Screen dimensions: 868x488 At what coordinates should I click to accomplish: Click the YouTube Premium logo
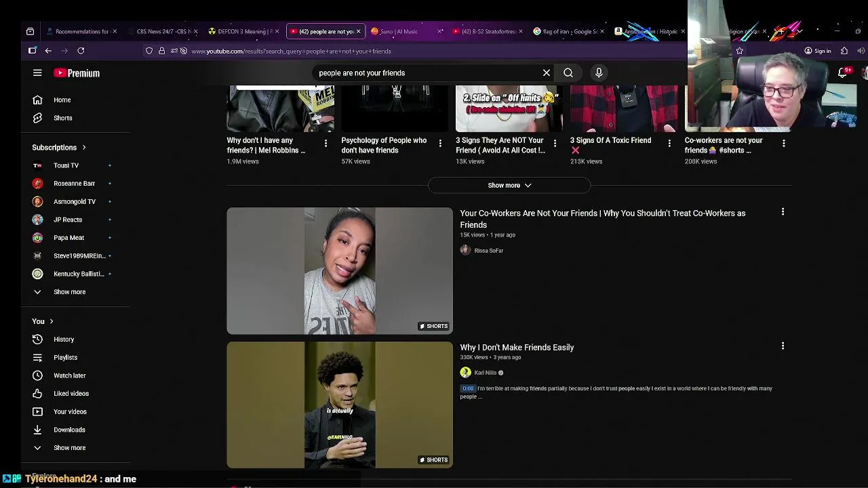pos(77,73)
